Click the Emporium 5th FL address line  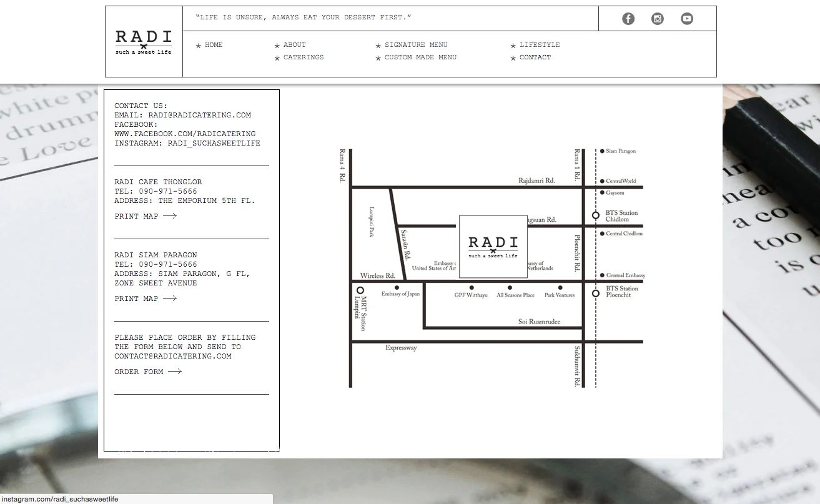[185, 200]
